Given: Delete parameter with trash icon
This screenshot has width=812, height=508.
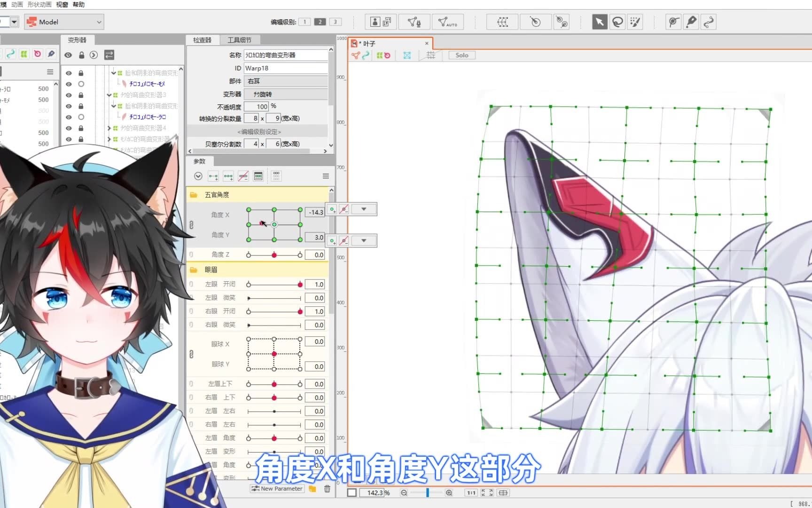Looking at the screenshot, I should coord(327,489).
